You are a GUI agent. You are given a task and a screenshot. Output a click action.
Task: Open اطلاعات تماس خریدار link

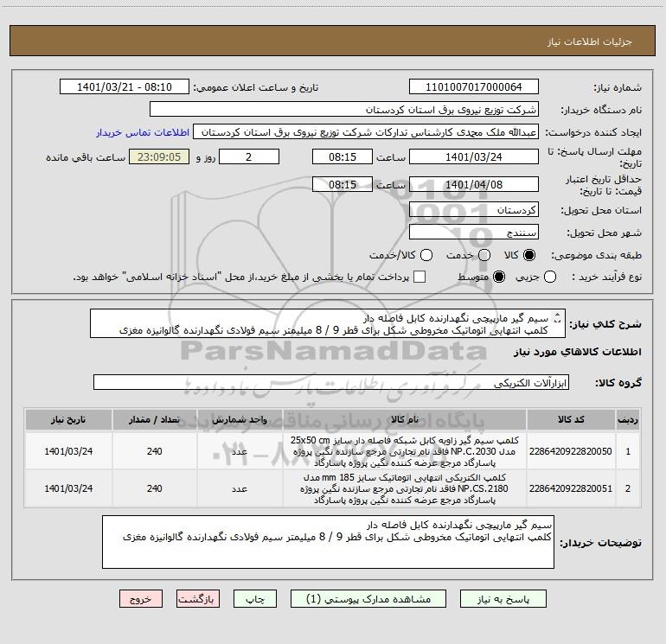[143, 132]
